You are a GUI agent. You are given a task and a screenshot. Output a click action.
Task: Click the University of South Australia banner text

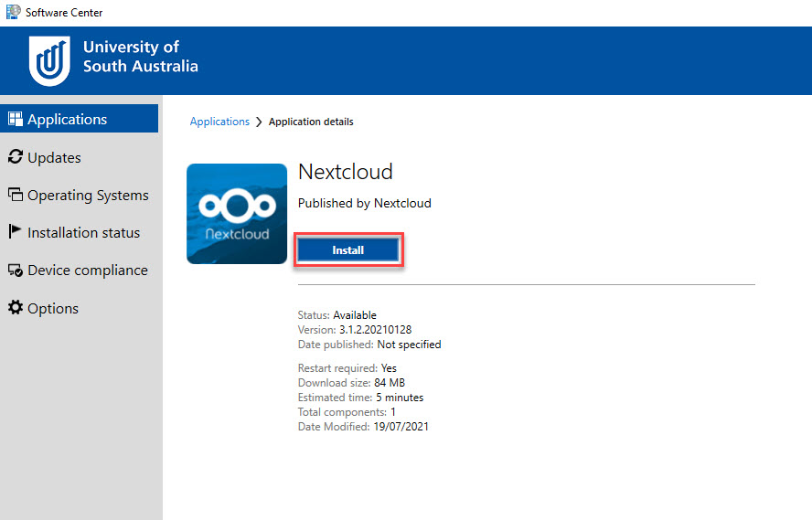140,56
